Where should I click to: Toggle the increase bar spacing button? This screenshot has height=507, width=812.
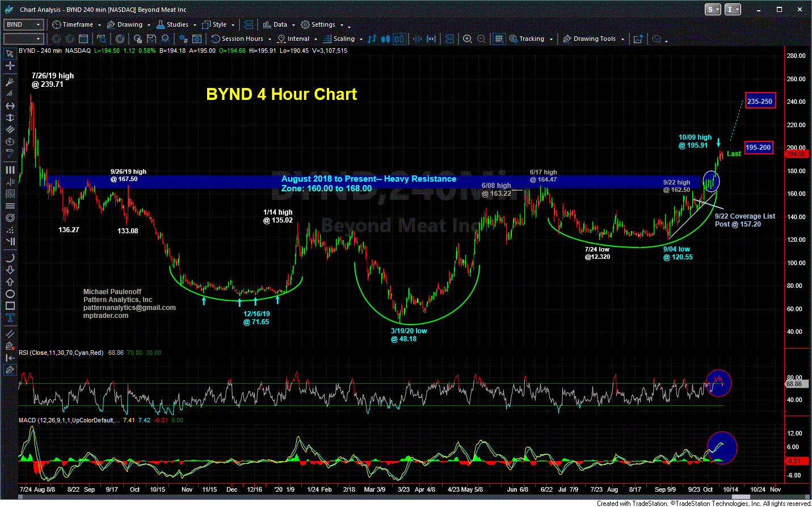[x=431, y=39]
